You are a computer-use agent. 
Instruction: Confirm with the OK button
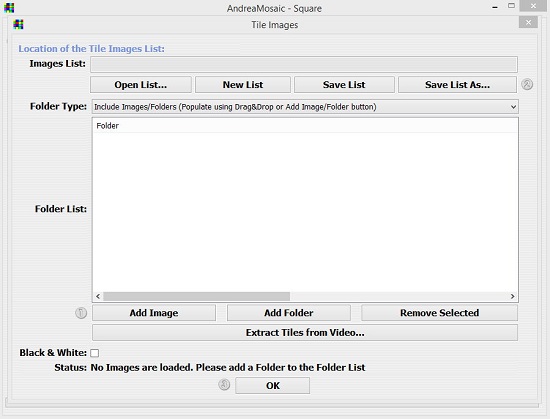tap(273, 386)
